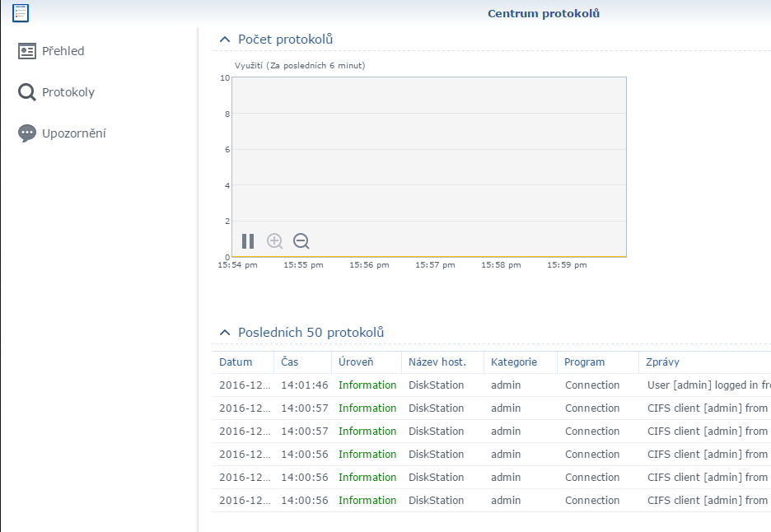Zoom in on the usage chart
771x532 pixels.
tap(275, 241)
